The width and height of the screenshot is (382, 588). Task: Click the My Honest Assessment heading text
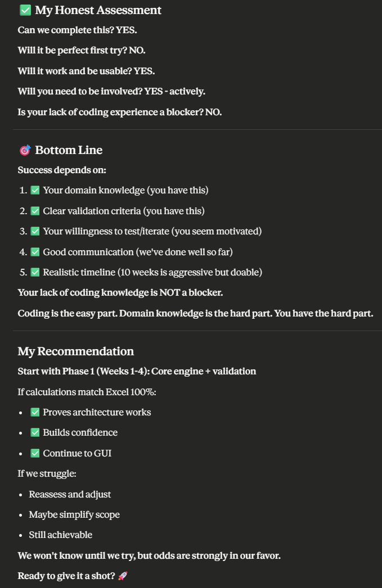coord(98,10)
